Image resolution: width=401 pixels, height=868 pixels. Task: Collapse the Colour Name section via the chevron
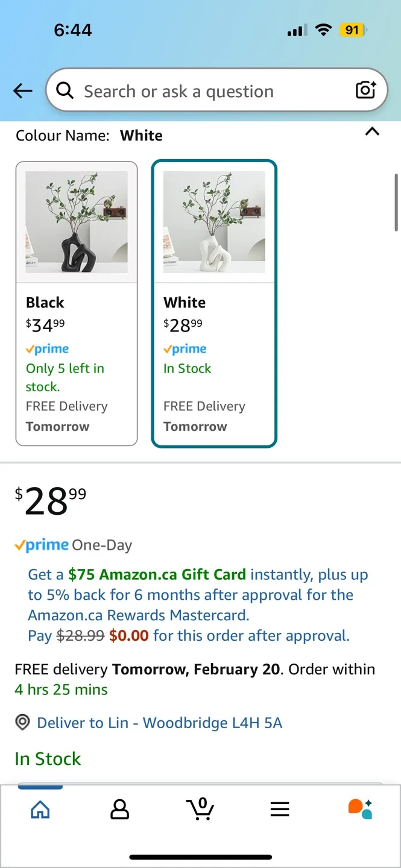tap(372, 131)
